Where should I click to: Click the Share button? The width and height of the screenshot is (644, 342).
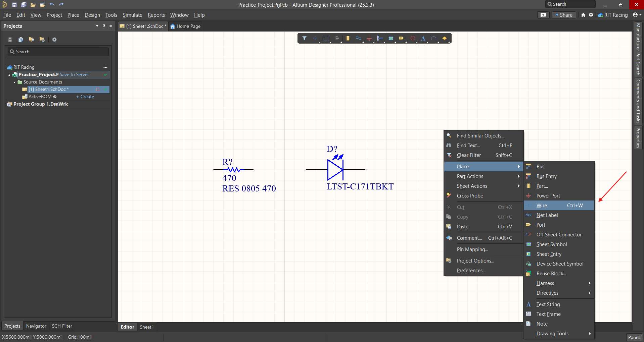click(564, 15)
